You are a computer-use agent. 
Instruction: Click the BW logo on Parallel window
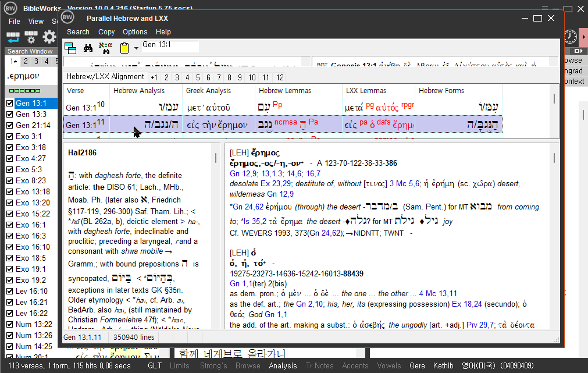67,17
